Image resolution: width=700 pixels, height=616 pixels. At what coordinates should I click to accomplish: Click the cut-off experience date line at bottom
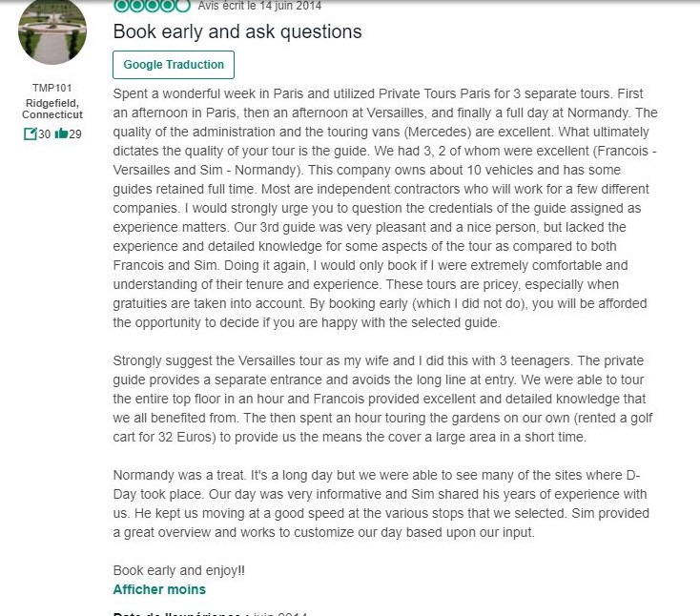(210, 613)
